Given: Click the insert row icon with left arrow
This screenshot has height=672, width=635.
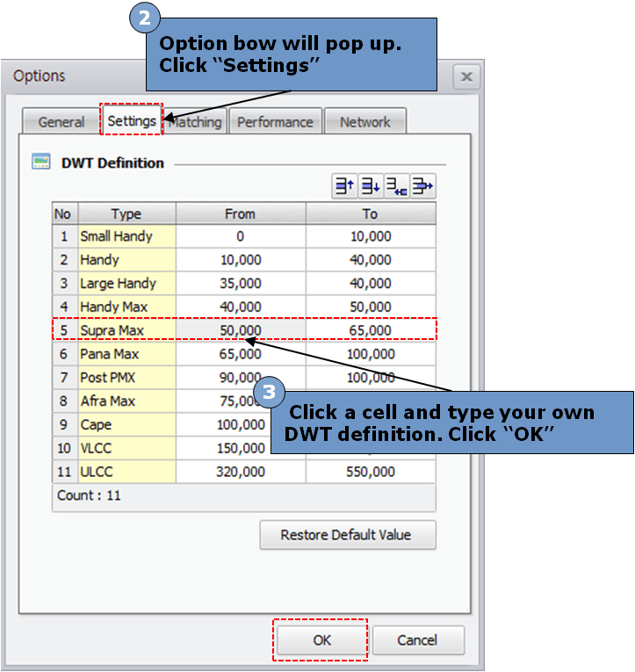Looking at the screenshot, I should tap(397, 186).
